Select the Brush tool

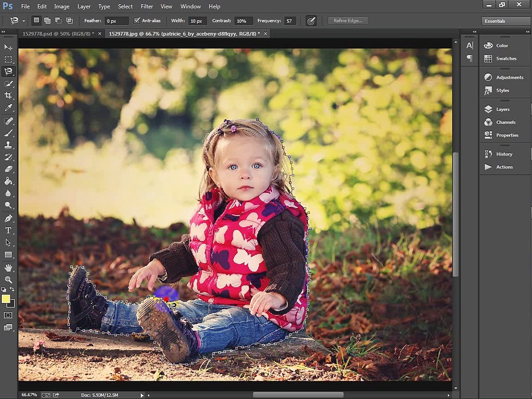pos(8,133)
